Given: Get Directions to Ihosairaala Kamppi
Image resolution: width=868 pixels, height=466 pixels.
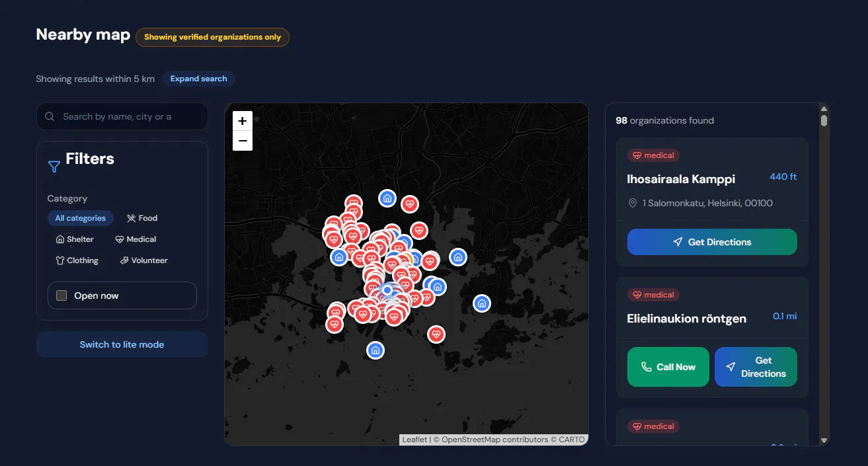Looking at the screenshot, I should pos(712,242).
